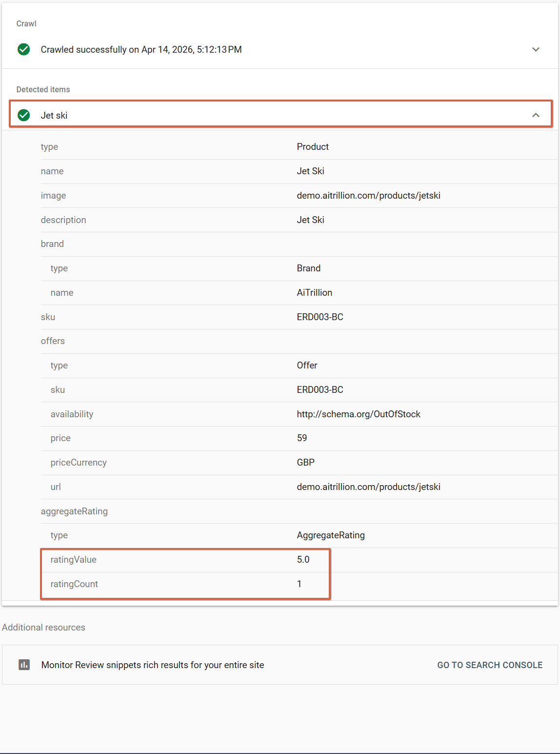Select the ratingCount row
The image size is (560, 754).
coord(185,584)
